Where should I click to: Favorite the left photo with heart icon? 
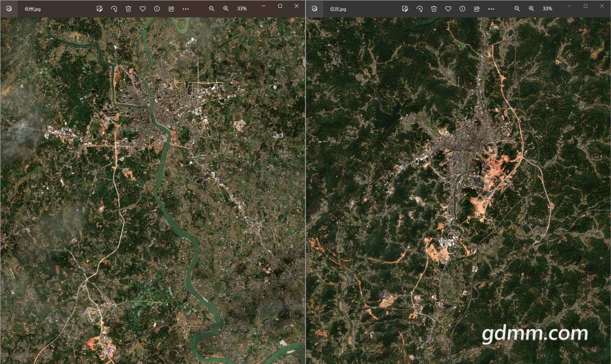point(143,9)
